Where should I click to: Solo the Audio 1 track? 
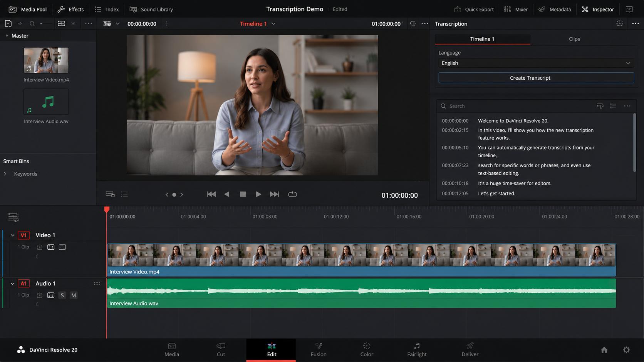tap(62, 295)
